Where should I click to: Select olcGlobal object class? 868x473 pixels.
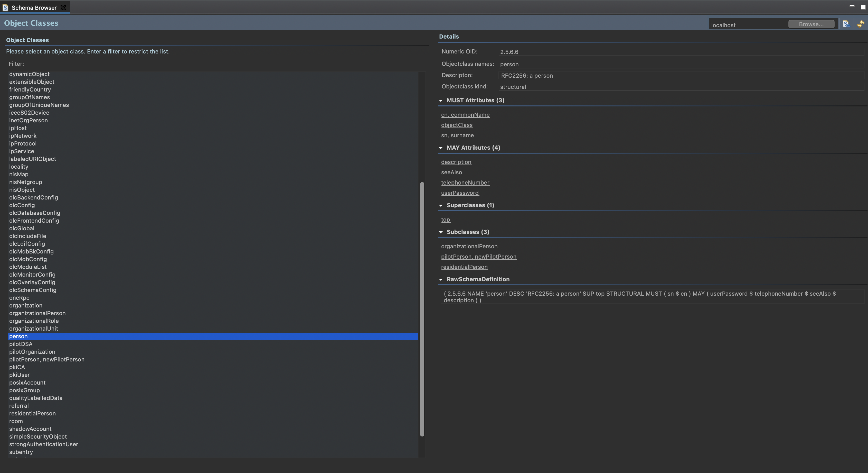click(x=213, y=229)
